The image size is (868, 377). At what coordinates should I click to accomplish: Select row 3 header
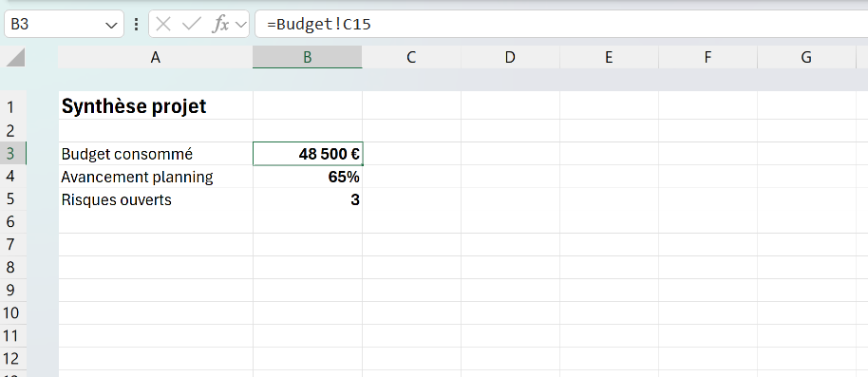tap(13, 153)
